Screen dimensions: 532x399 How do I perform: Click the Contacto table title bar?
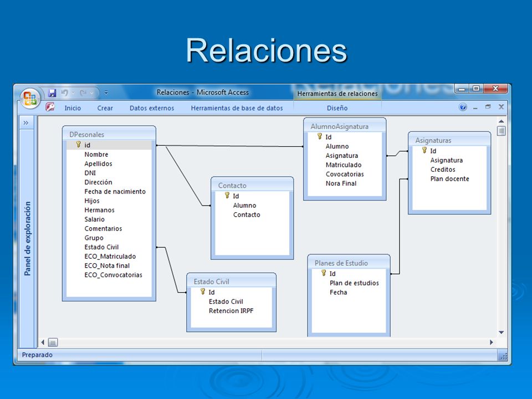[x=252, y=185]
